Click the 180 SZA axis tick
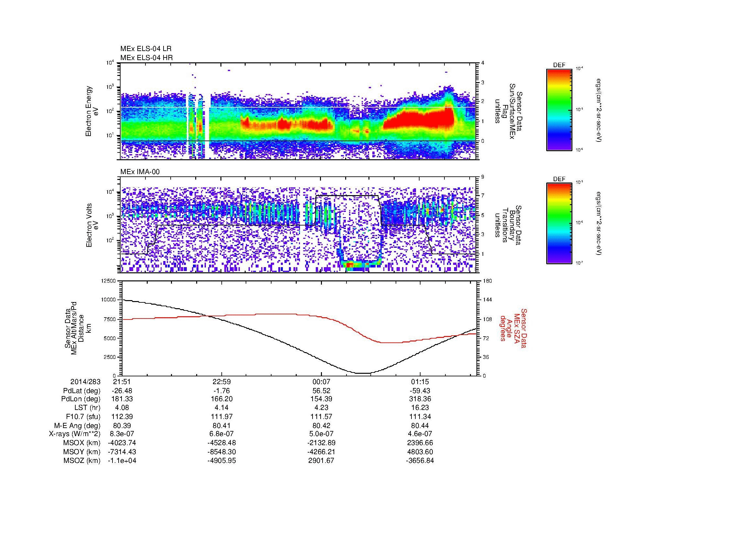 click(x=487, y=281)
